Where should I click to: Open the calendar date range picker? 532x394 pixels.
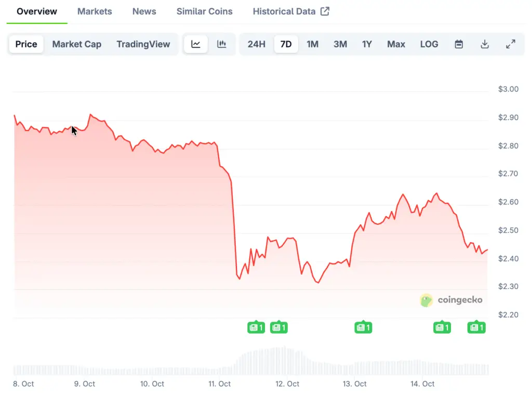click(459, 44)
